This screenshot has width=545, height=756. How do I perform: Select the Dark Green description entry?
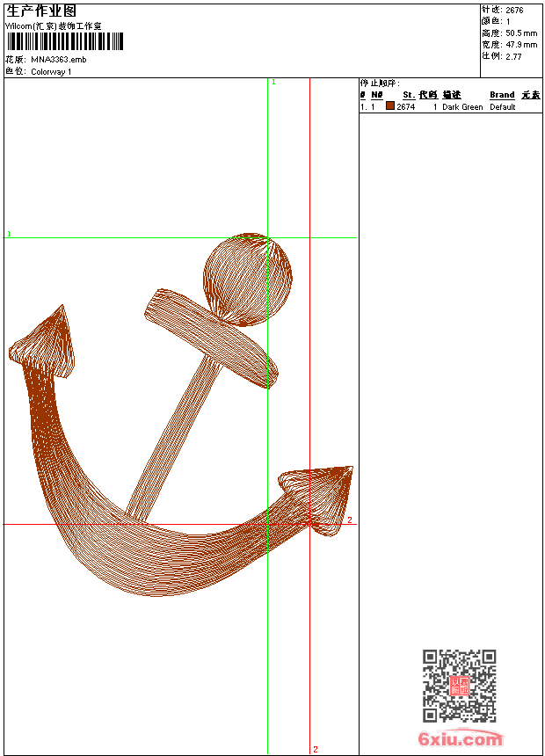click(x=462, y=107)
